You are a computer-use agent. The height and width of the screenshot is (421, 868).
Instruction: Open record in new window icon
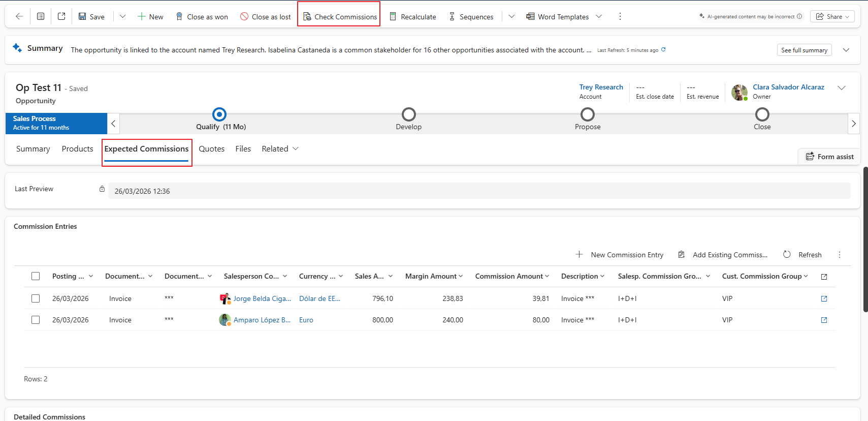click(x=61, y=16)
